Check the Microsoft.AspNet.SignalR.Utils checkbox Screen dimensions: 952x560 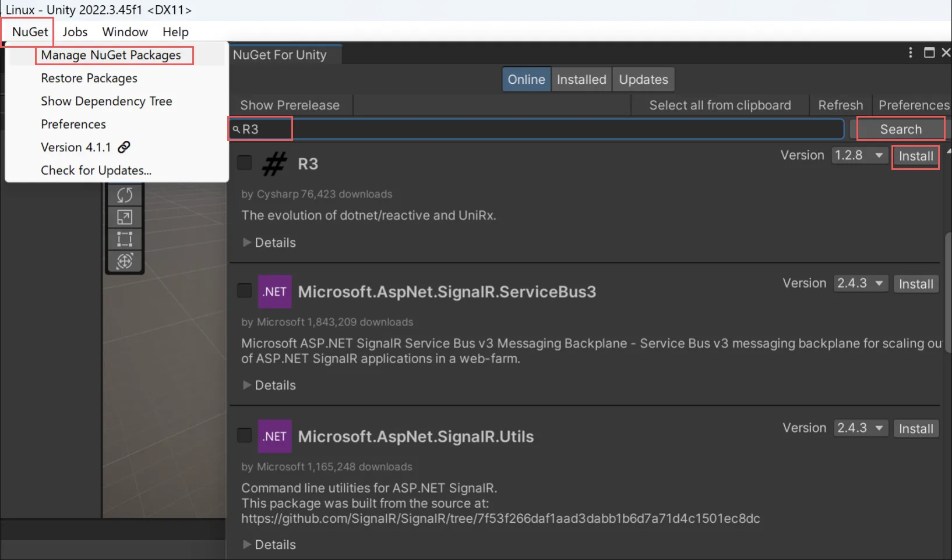point(245,435)
